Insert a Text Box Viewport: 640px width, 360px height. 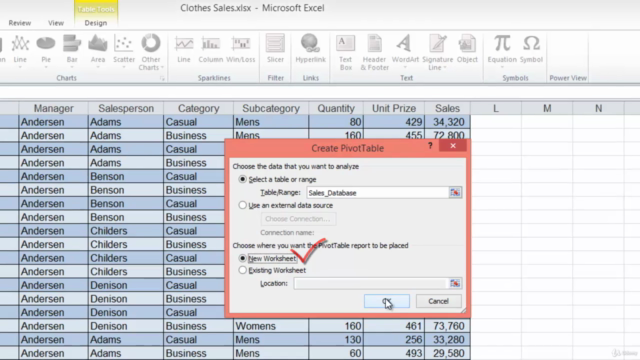[x=345, y=52]
